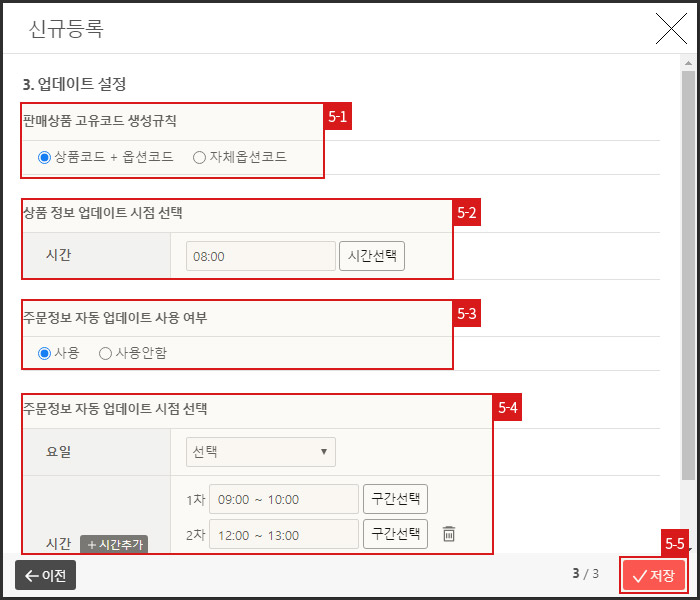Go back with the 이전 button
The height and width of the screenshot is (600, 700).
point(46,575)
